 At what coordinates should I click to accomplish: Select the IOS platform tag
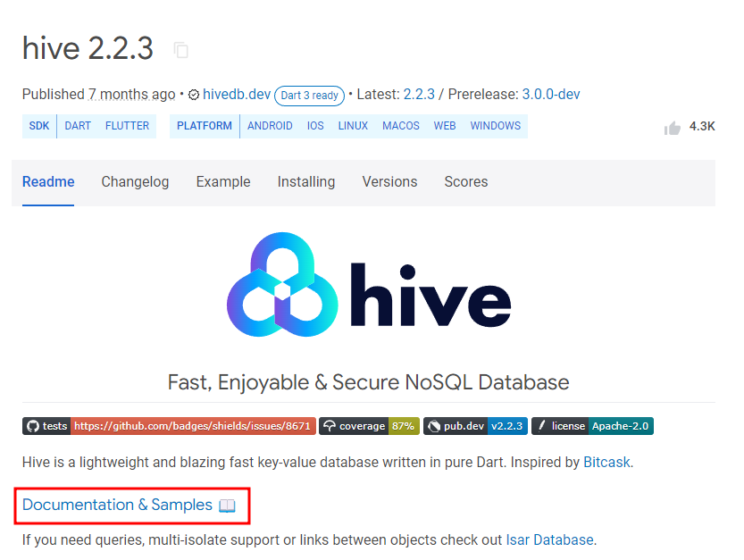[315, 126]
